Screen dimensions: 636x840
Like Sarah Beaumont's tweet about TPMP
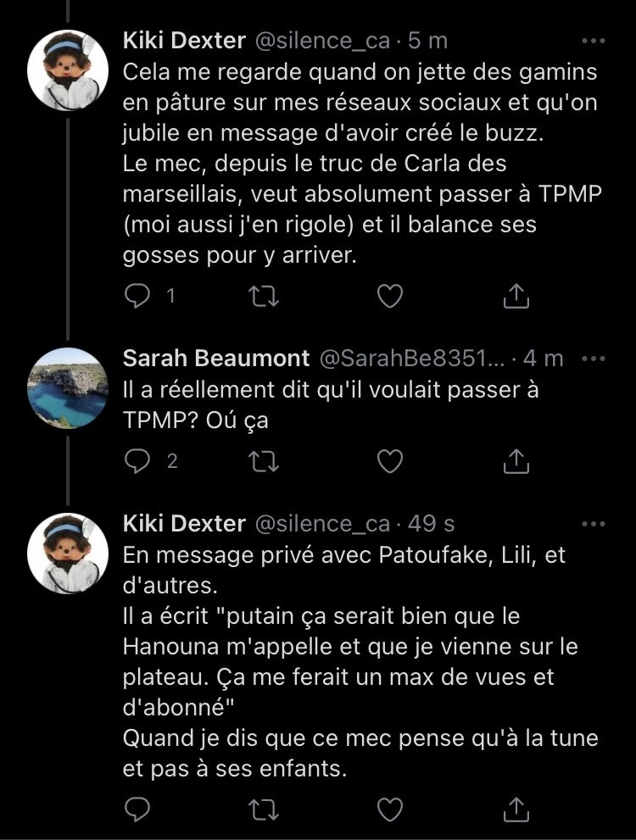[x=388, y=461]
